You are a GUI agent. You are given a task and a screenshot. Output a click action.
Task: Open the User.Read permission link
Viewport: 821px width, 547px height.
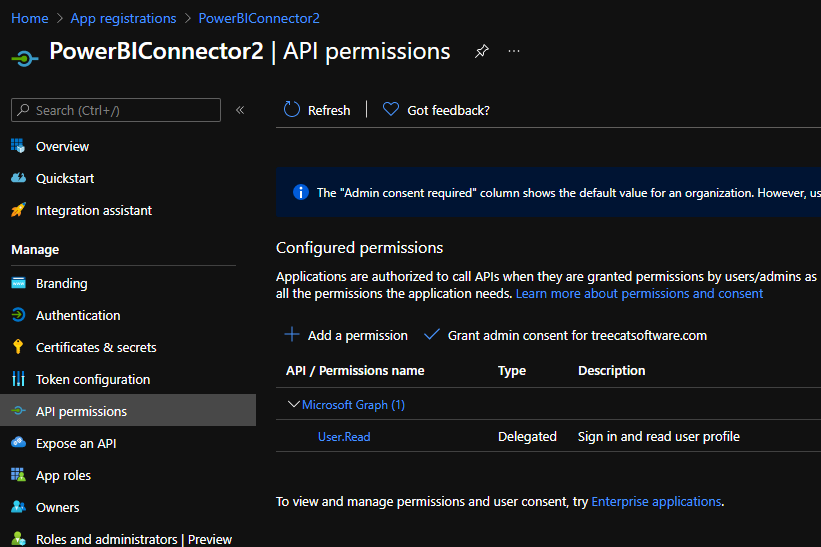(x=344, y=437)
